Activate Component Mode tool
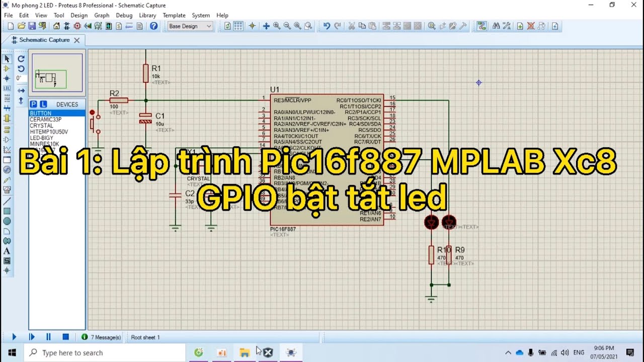 point(7,68)
